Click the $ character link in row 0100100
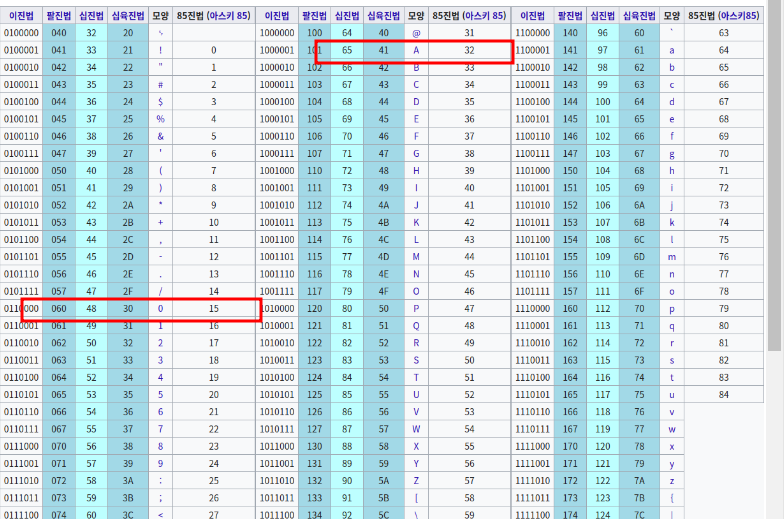The height and width of the screenshot is (519, 784). pos(160,102)
